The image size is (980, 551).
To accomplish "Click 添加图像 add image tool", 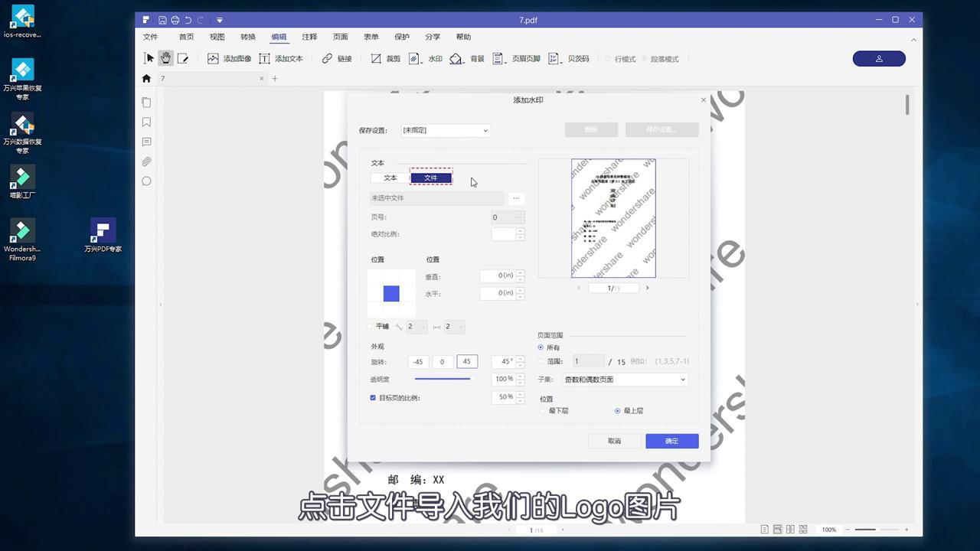I will [229, 58].
